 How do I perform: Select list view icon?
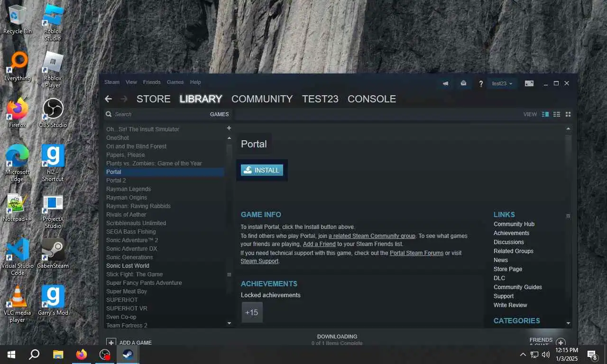point(557,114)
